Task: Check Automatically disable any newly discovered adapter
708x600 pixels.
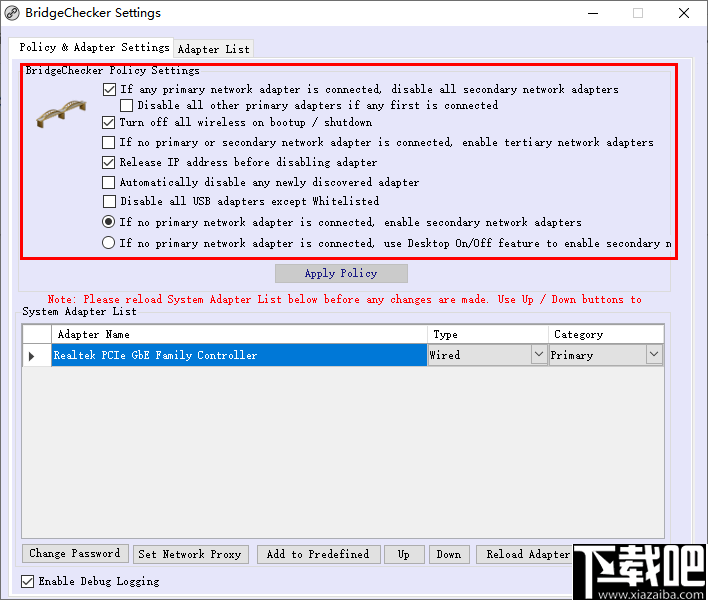Action: click(108, 182)
